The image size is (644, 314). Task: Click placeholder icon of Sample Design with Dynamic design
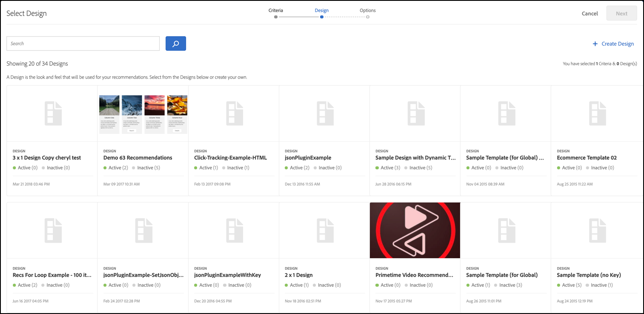tap(416, 113)
